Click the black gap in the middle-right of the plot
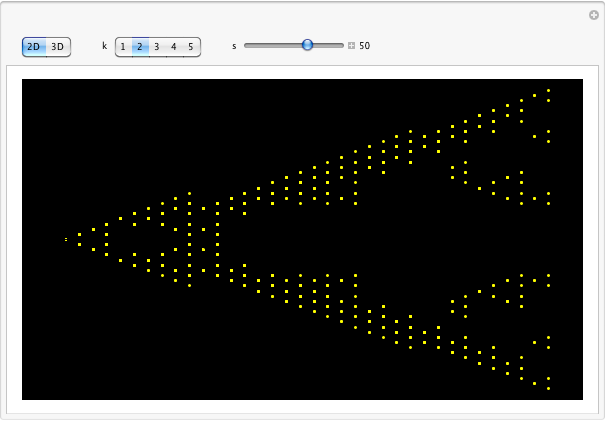Image resolution: width=605 pixels, height=422 pixels. [x=500, y=240]
